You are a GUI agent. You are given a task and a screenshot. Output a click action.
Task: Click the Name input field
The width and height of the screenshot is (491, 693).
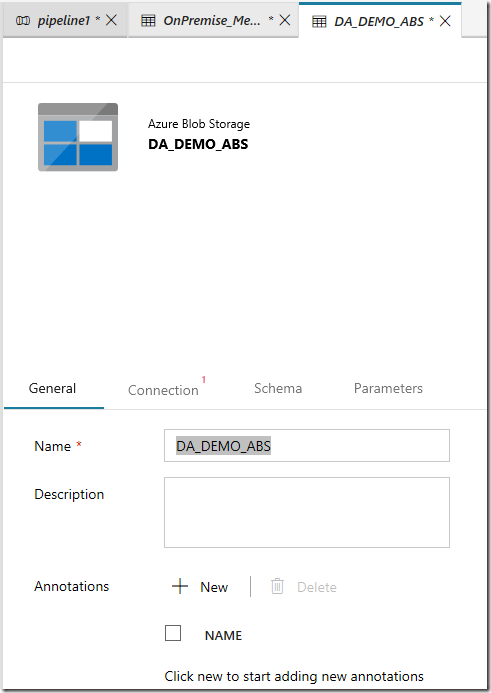[307, 446]
